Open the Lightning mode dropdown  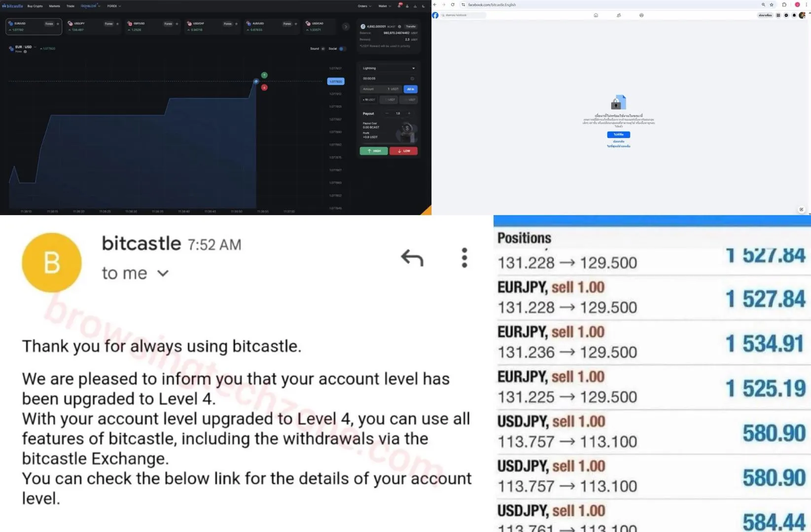pos(388,68)
